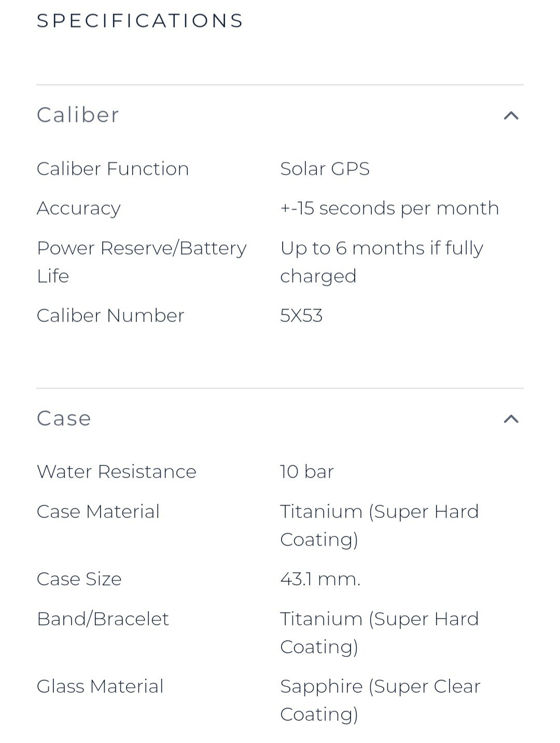Click the 10 bar value

point(307,471)
